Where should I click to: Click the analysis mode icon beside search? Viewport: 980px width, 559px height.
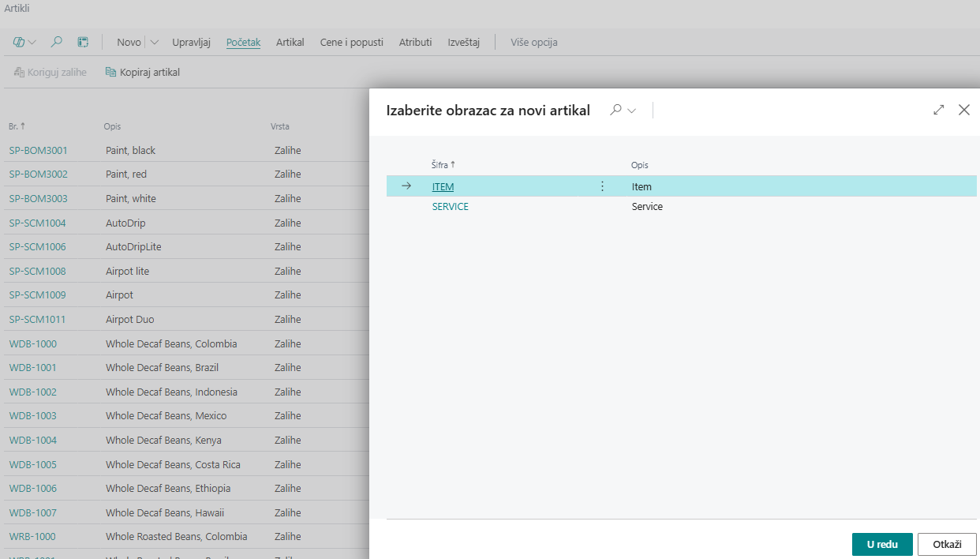[83, 43]
